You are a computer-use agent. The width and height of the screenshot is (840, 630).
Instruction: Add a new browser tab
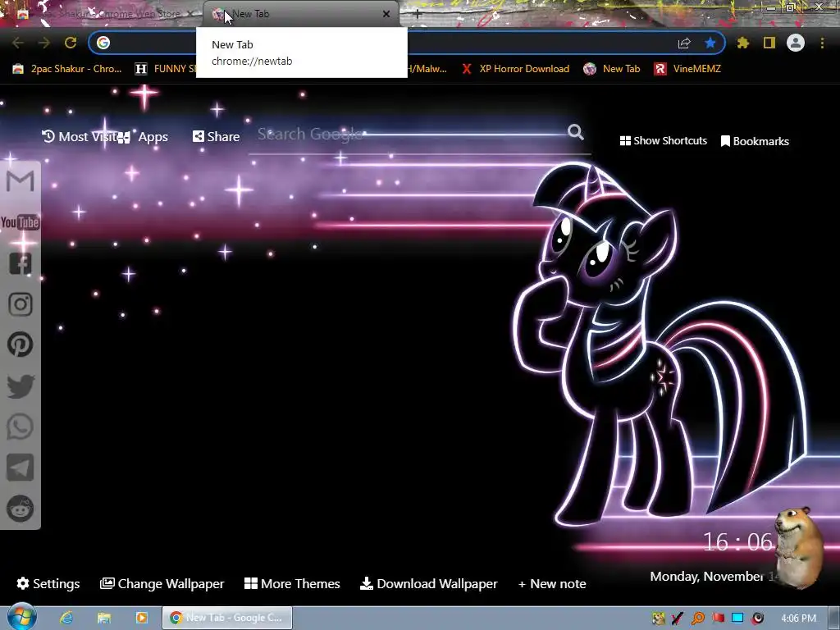point(418,14)
